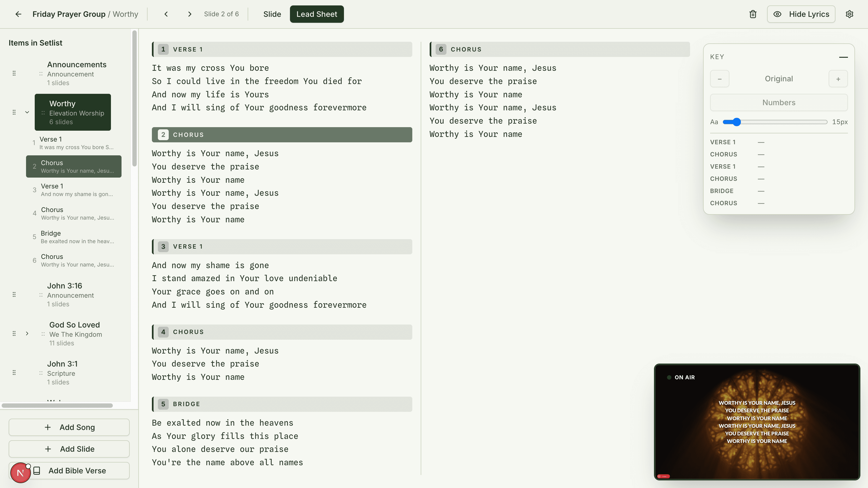Click drag handle beside Worthy setlist item
This screenshot has height=488, width=868.
[14, 112]
